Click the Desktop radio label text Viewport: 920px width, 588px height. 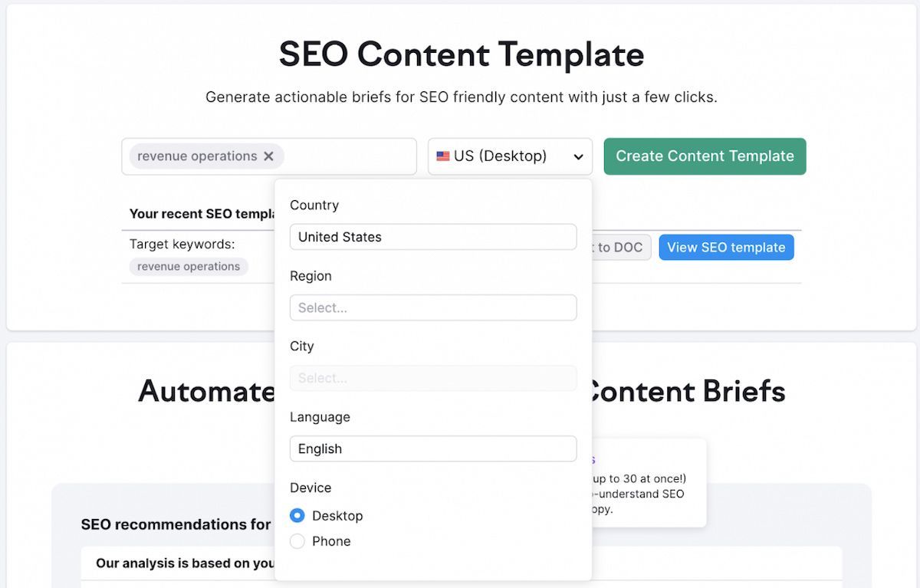tap(337, 516)
